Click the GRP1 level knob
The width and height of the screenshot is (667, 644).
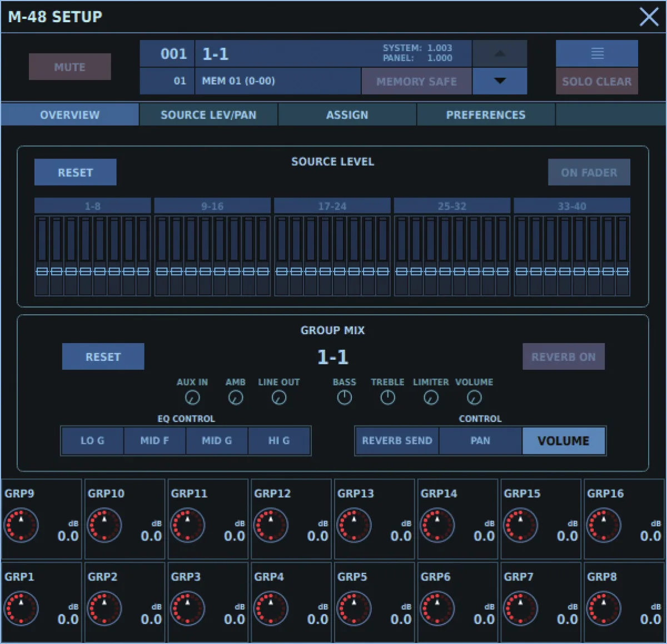tap(21, 608)
